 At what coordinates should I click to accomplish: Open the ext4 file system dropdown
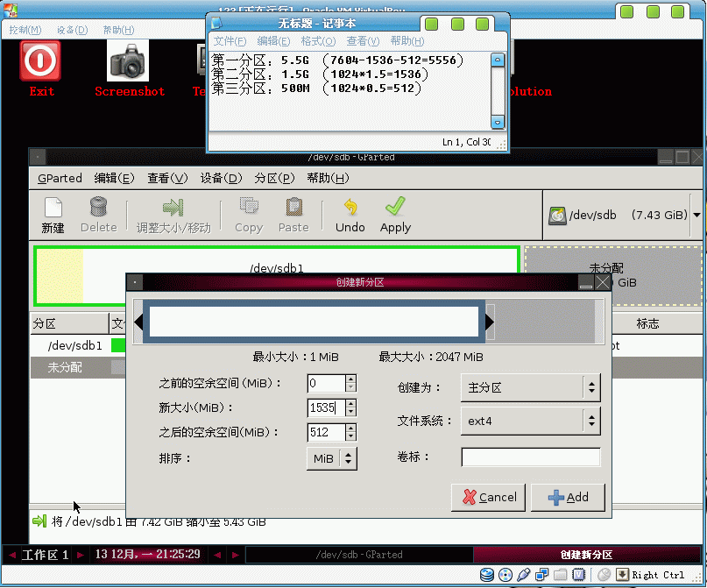click(531, 422)
